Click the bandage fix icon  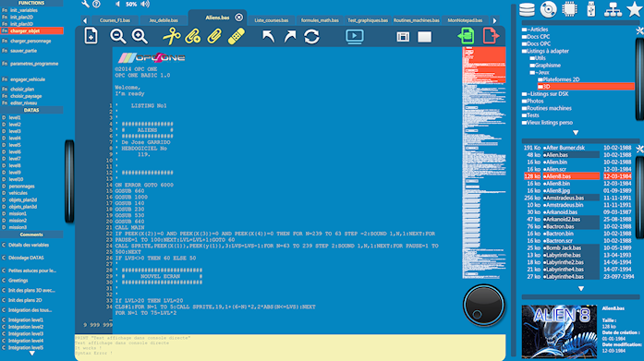tap(237, 36)
